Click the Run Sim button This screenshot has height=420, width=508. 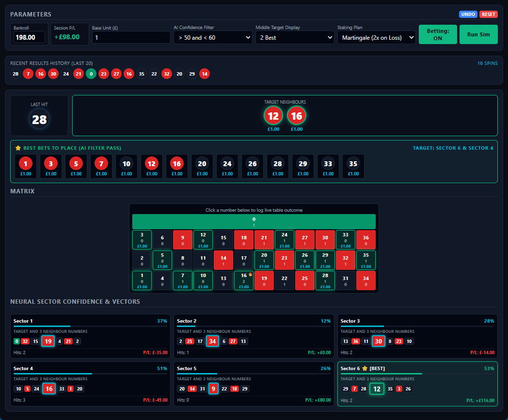pyautogui.click(x=478, y=34)
